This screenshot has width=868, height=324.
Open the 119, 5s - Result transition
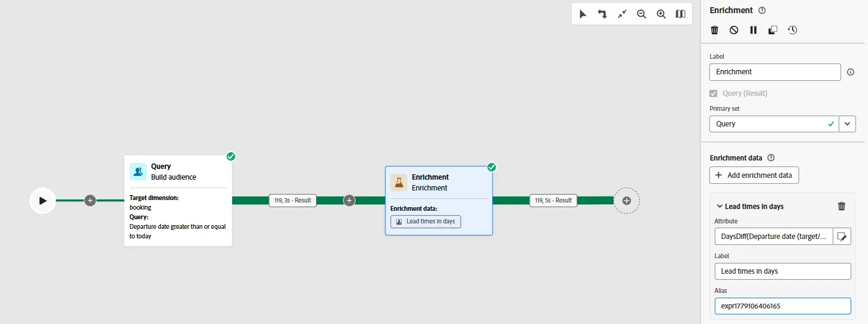553,201
